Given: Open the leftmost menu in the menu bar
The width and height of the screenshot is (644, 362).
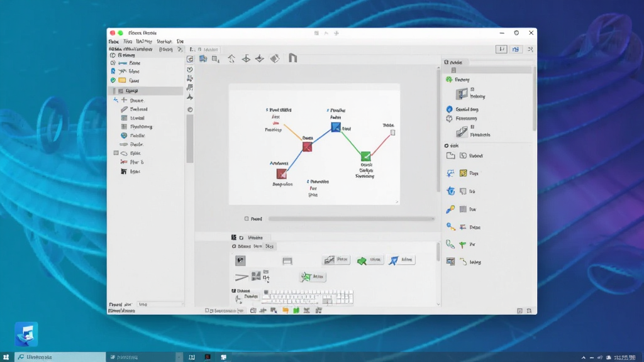Looking at the screenshot, I should [x=113, y=41].
